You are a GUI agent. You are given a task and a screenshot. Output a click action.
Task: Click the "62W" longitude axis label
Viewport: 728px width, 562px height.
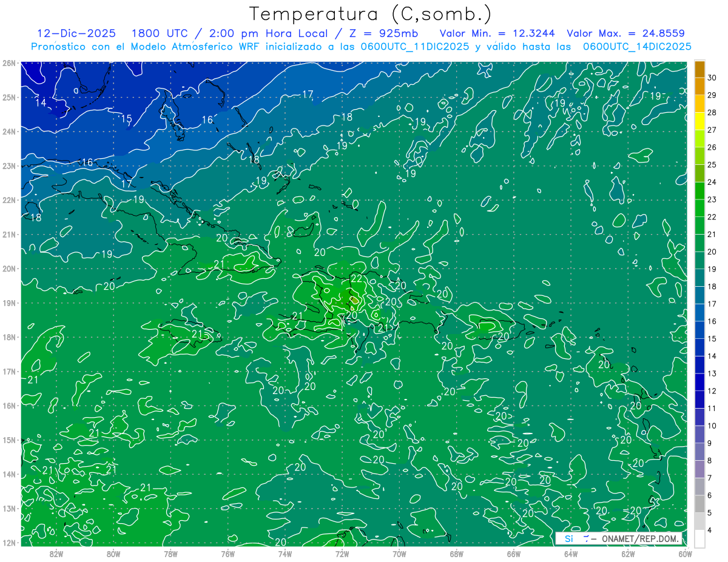pos(628,554)
